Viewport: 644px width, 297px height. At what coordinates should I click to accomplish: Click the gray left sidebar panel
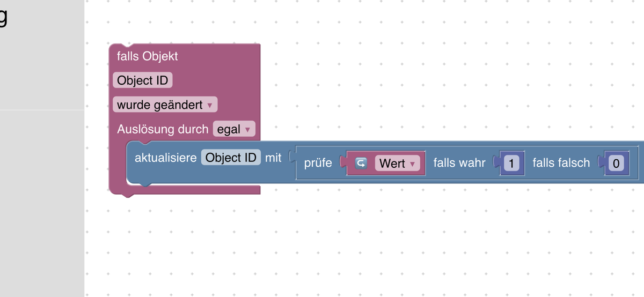click(42, 204)
